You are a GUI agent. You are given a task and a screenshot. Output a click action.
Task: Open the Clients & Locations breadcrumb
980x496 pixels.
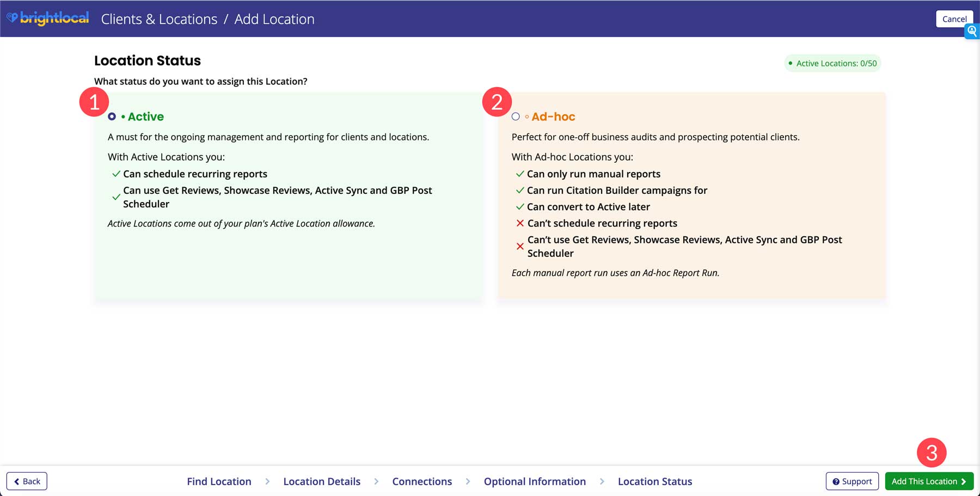click(x=158, y=19)
